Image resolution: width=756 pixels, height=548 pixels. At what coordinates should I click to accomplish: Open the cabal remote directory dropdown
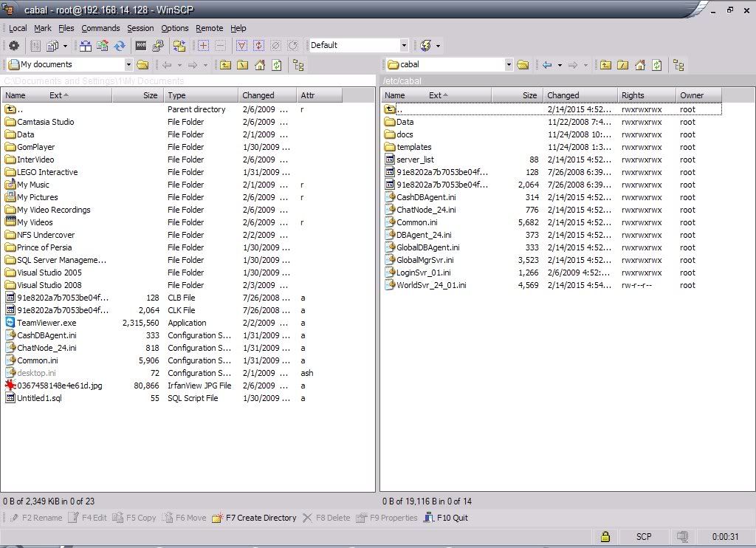[x=509, y=65]
